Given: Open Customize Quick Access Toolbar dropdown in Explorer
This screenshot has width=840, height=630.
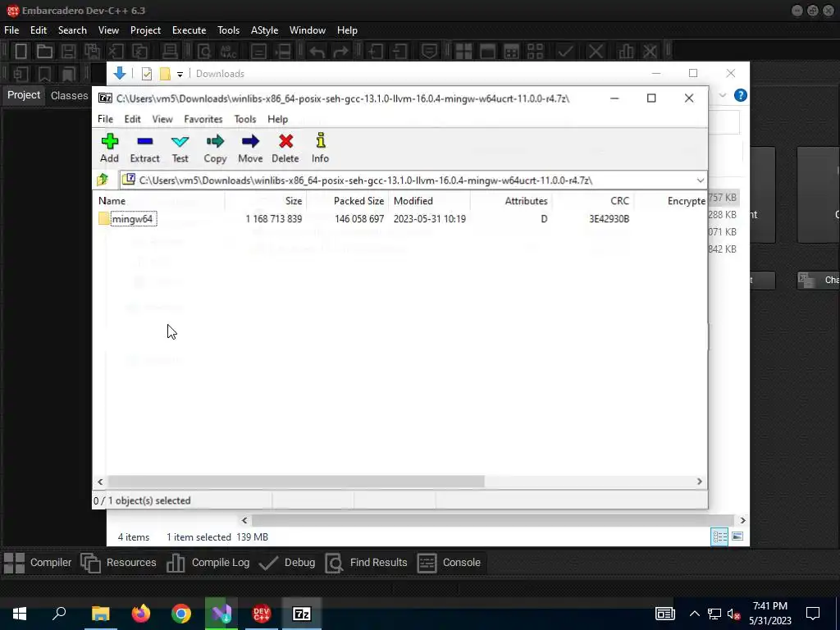Looking at the screenshot, I should click(180, 75).
